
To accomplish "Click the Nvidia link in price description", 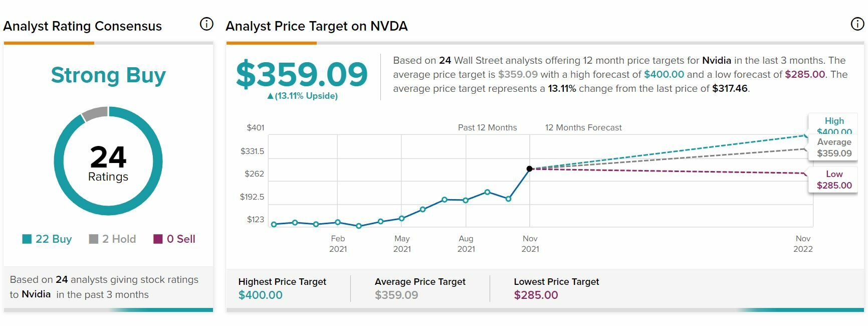I will pyautogui.click(x=716, y=61).
